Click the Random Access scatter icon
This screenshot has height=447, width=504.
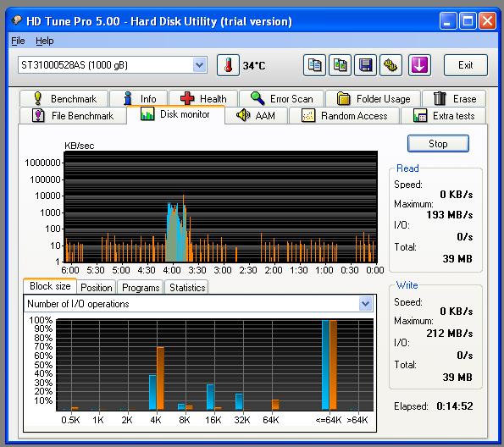click(308, 115)
